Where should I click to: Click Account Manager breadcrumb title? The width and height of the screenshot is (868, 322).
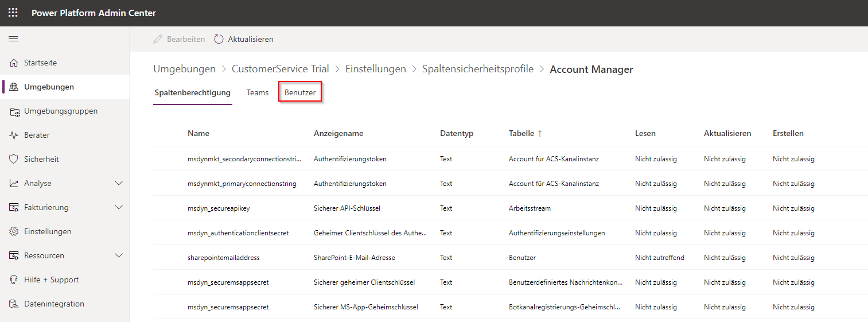click(591, 69)
